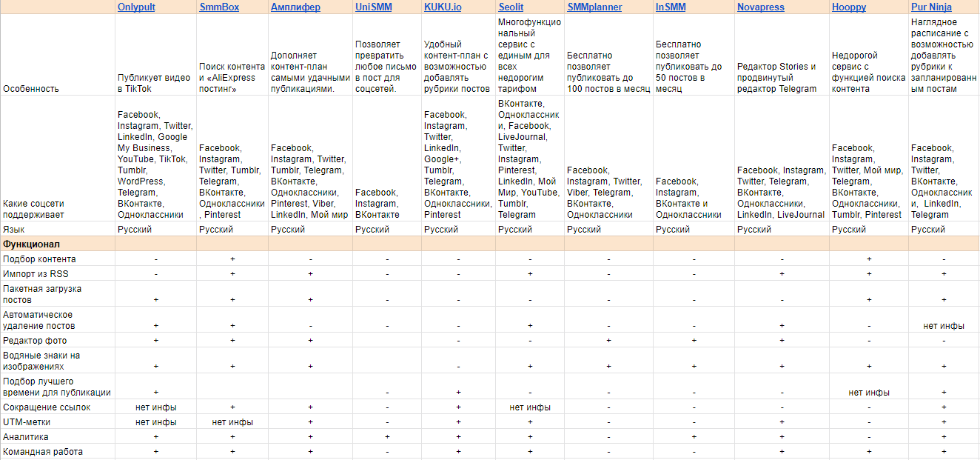Screen dimensions: 980x460
Task: Click Hooppy's 'нет инфы' cell
Action: [x=869, y=393]
